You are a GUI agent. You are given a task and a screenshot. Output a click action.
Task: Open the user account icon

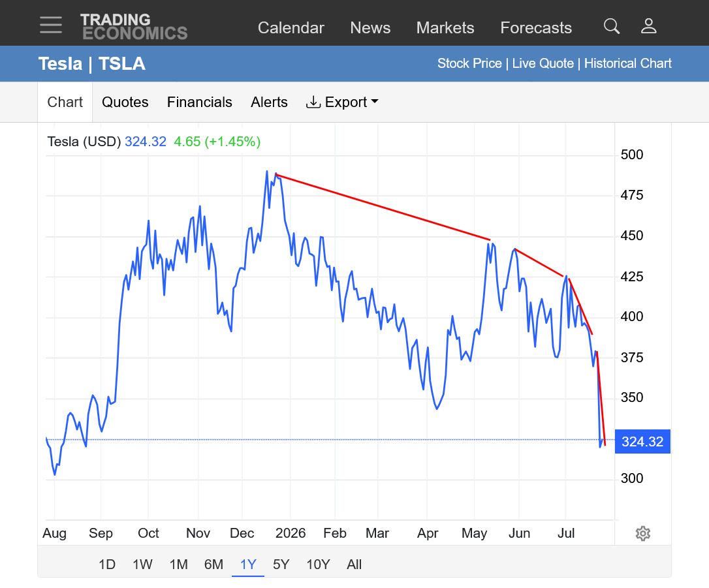click(648, 26)
